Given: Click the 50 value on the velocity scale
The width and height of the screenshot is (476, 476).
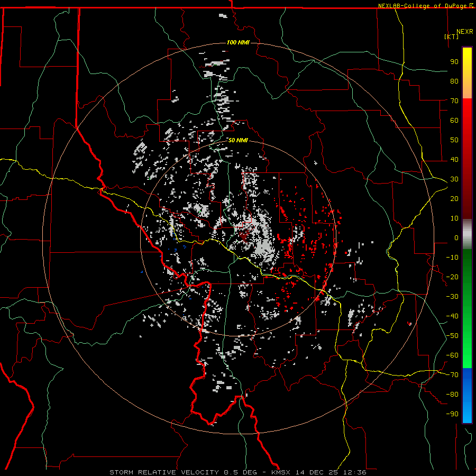Looking at the screenshot, I should coord(454,140).
